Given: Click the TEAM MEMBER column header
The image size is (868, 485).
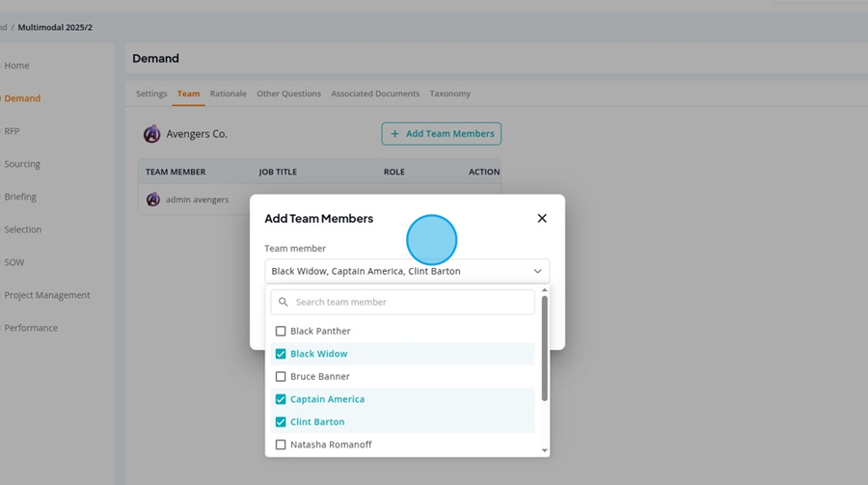Looking at the screenshot, I should [176, 172].
